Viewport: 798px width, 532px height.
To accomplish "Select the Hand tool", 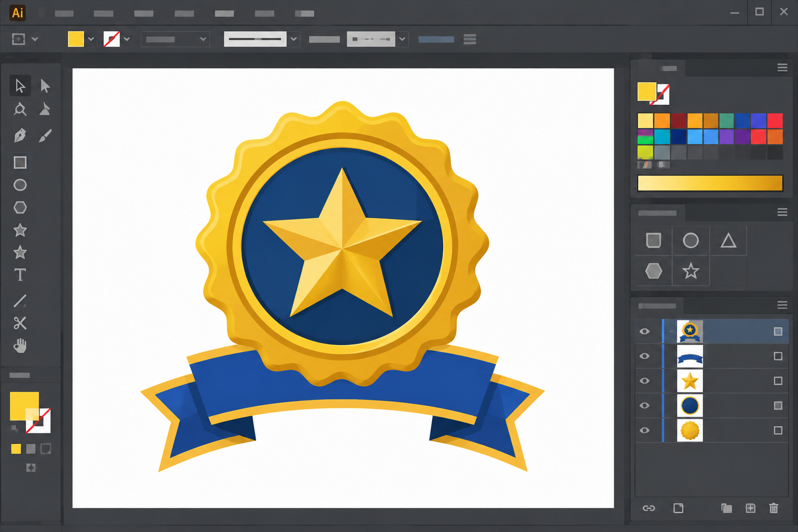I will point(20,345).
